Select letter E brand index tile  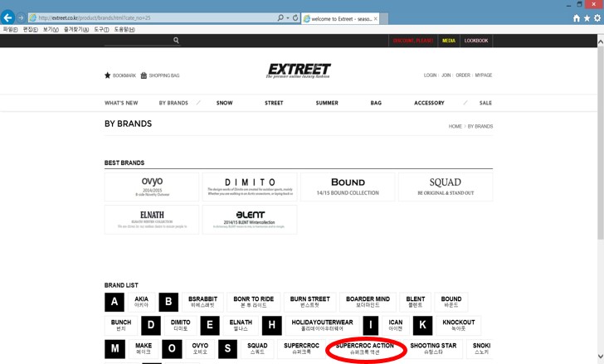(x=210, y=326)
